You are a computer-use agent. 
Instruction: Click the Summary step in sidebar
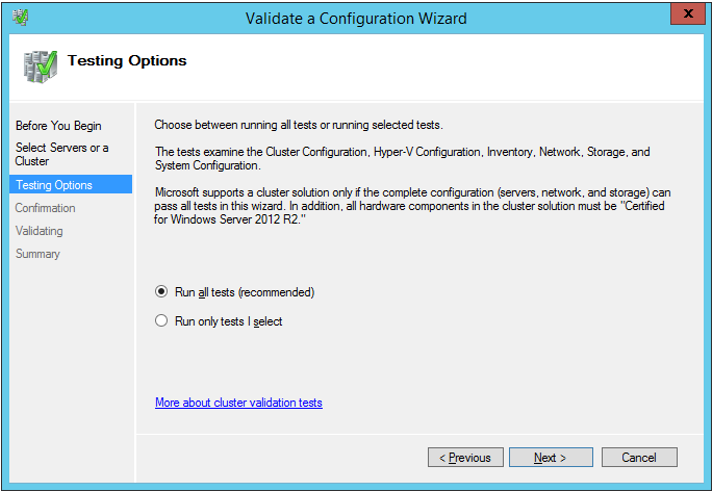[x=38, y=253]
